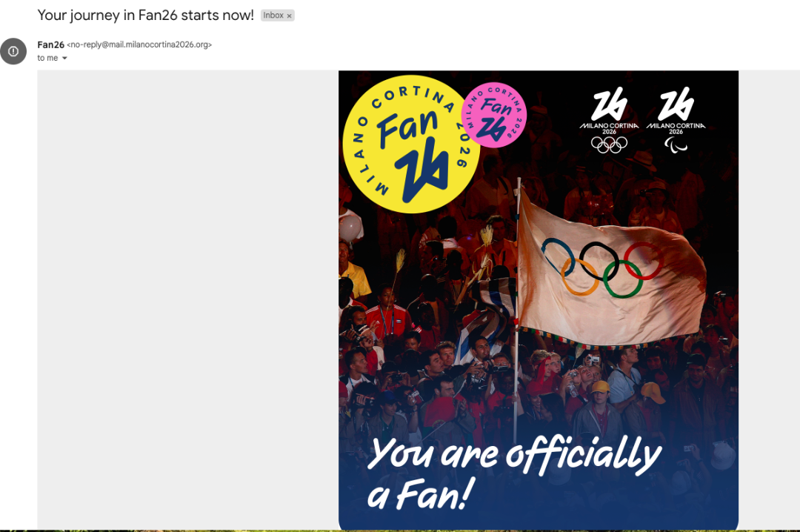Screen dimensions: 800x532
Task: Click the "You are officially" headline text
Action: tap(514, 453)
